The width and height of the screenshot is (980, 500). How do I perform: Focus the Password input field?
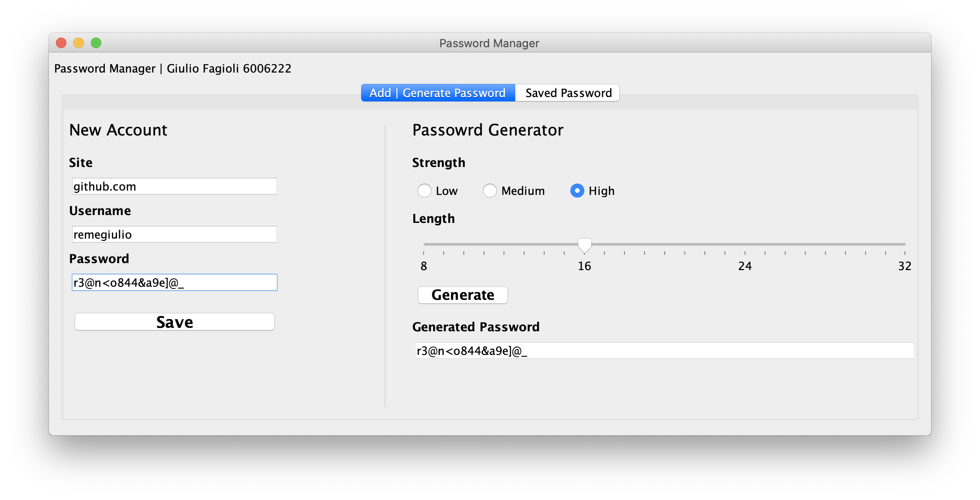(174, 283)
